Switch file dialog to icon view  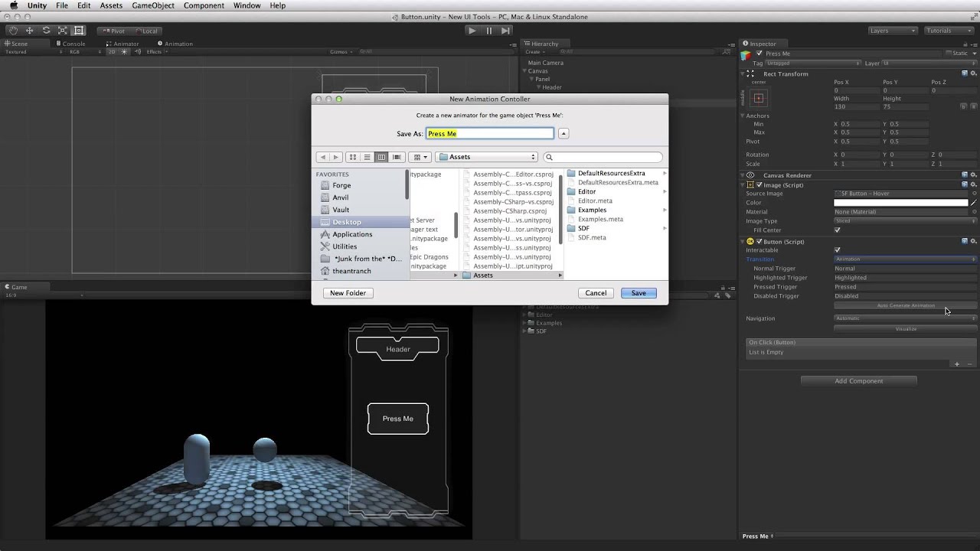coord(352,157)
